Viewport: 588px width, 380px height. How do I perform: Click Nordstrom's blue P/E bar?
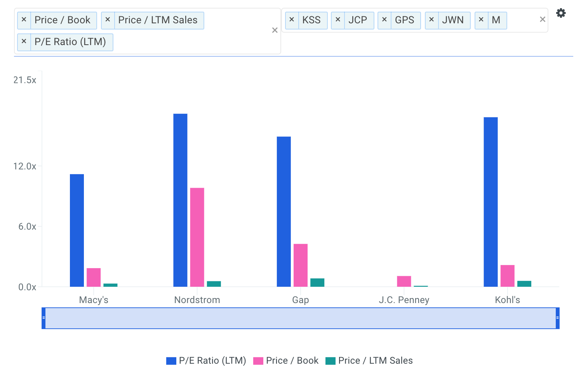(180, 200)
